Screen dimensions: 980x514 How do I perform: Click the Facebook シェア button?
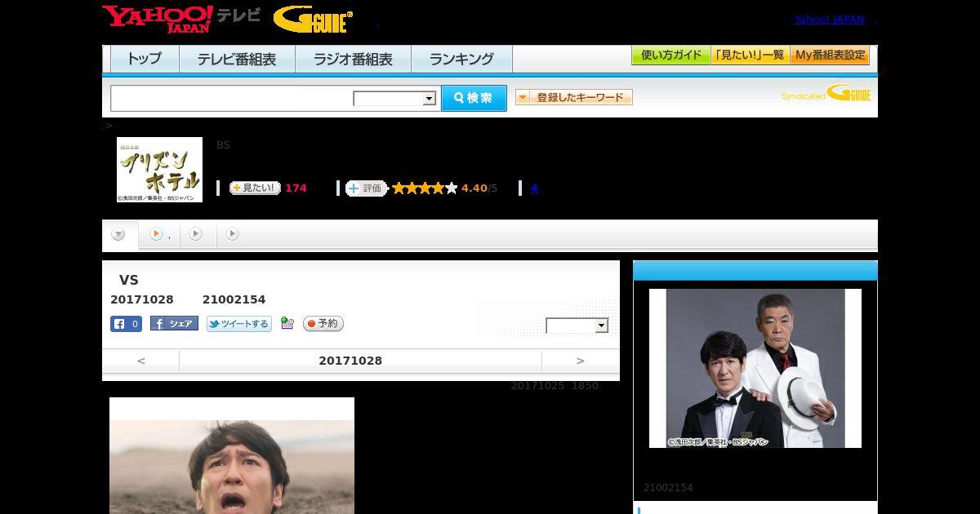[174, 324]
